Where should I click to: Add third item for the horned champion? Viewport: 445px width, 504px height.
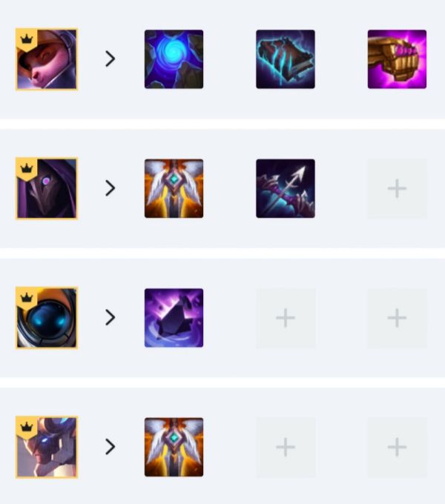(x=397, y=448)
